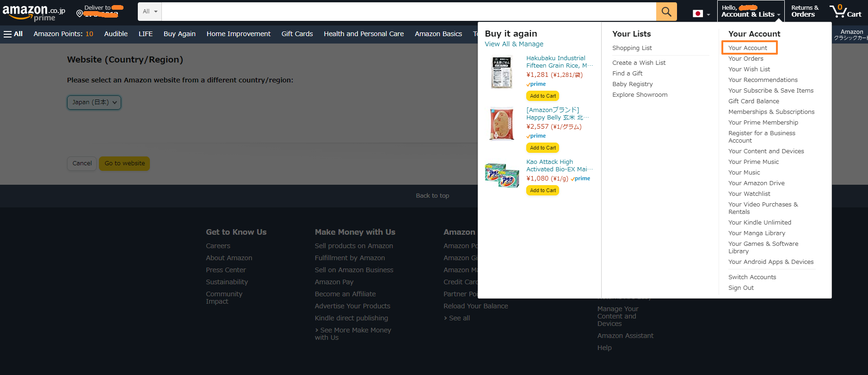Click the Kao Attack detergent thumbnail
Image resolution: width=868 pixels, height=375 pixels.
[x=502, y=175]
